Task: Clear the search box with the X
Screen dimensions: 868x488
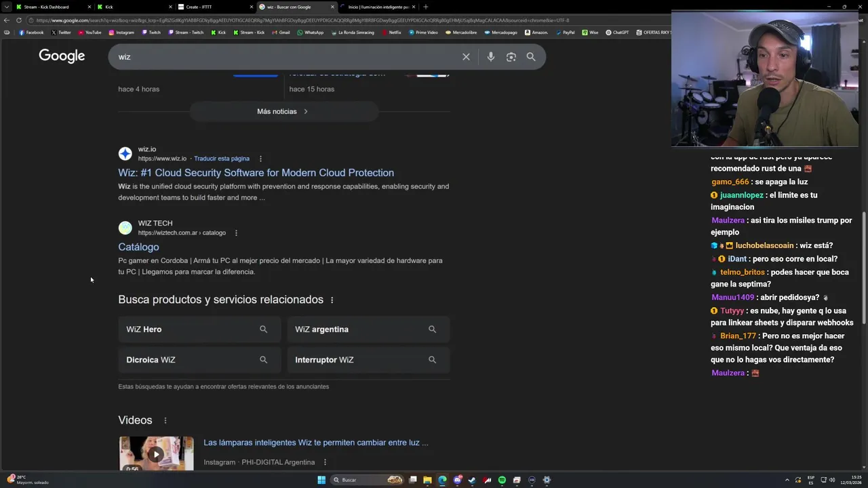Action: tap(466, 57)
